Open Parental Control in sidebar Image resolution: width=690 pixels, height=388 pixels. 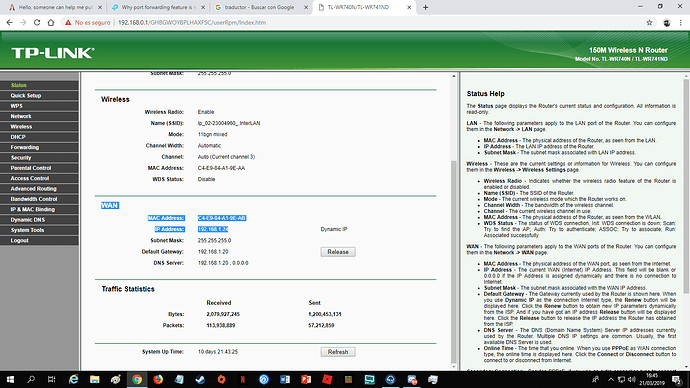coord(39,168)
